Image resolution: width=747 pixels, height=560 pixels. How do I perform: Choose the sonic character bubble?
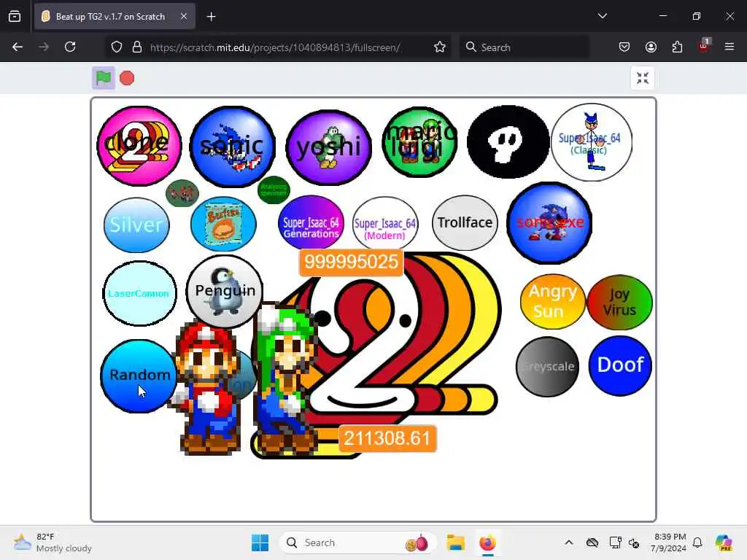click(232, 146)
